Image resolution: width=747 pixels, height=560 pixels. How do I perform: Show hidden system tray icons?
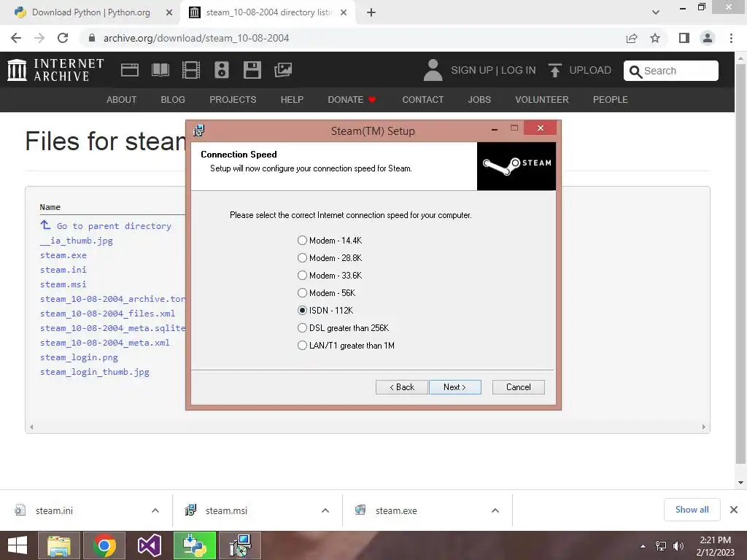point(643,546)
